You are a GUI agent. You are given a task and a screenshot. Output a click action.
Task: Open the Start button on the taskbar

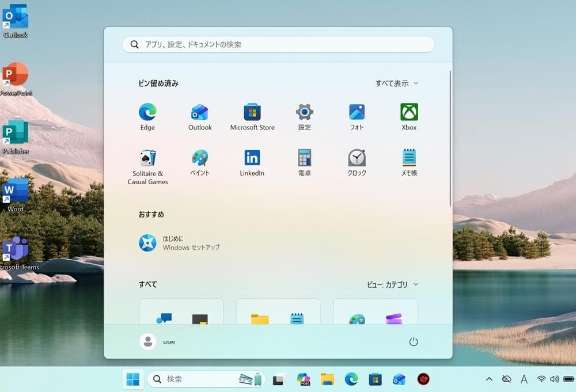point(133,379)
